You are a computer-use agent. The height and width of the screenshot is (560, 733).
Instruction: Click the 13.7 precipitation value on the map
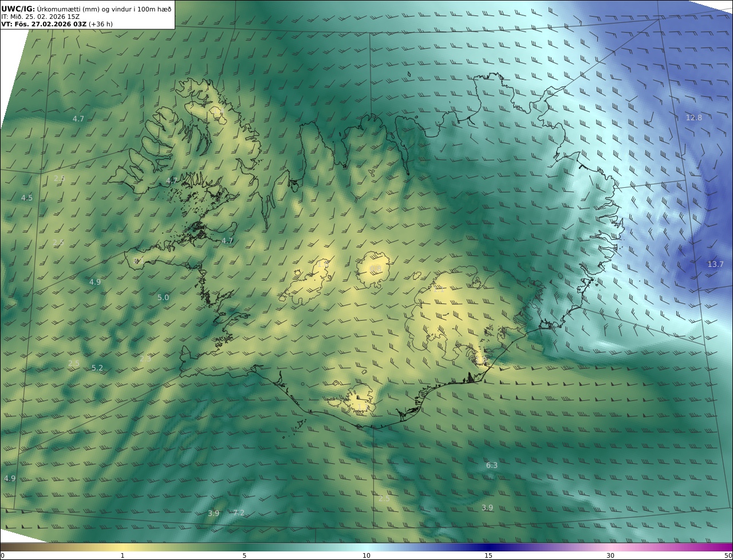point(715,264)
